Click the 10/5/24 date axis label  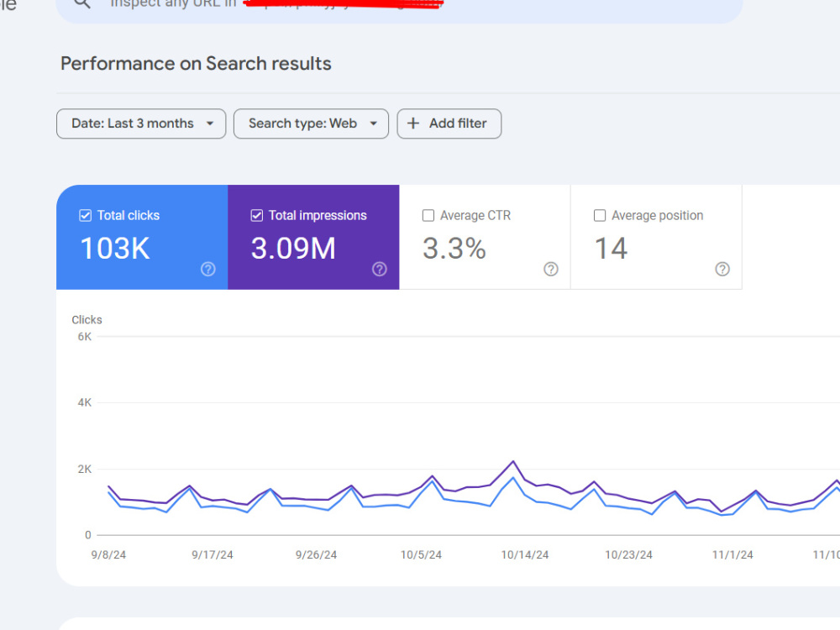pyautogui.click(x=421, y=555)
